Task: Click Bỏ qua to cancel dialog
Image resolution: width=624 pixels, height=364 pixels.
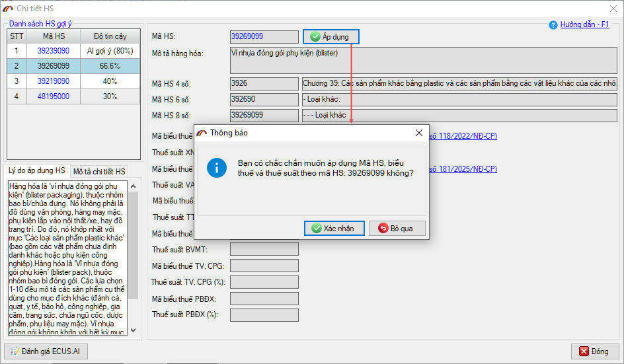Action: (397, 228)
